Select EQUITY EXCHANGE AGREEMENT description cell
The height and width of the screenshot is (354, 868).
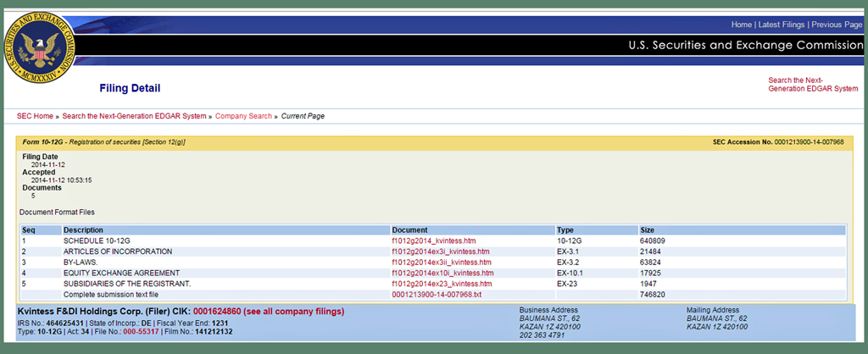tap(121, 274)
